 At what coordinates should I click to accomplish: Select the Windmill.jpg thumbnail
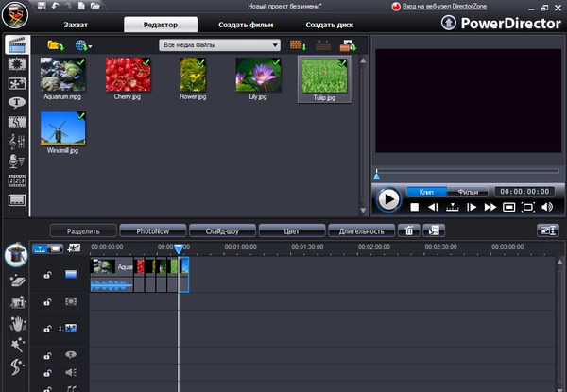[63, 128]
